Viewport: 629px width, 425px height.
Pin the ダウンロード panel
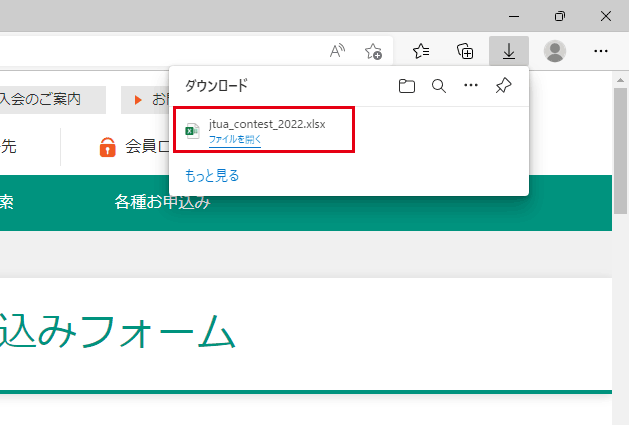pyautogui.click(x=504, y=87)
